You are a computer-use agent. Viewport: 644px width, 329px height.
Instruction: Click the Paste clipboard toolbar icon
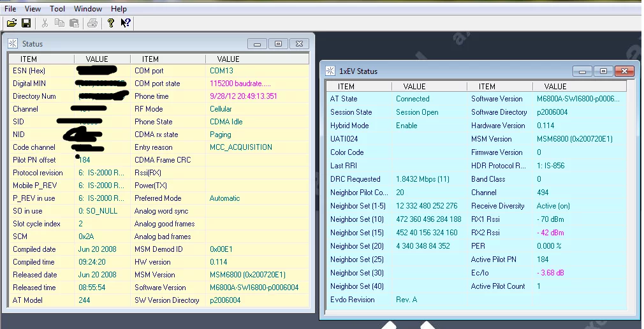click(x=74, y=23)
